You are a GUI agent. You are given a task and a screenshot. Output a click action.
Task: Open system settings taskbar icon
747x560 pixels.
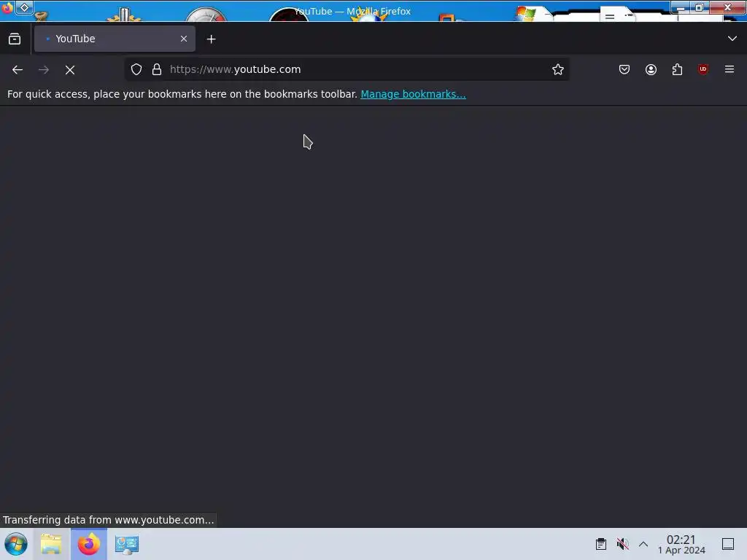point(127,544)
